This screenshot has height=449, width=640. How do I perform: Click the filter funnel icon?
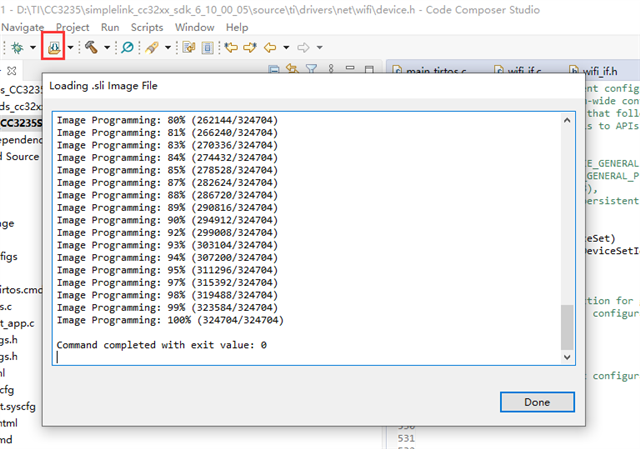(x=311, y=69)
